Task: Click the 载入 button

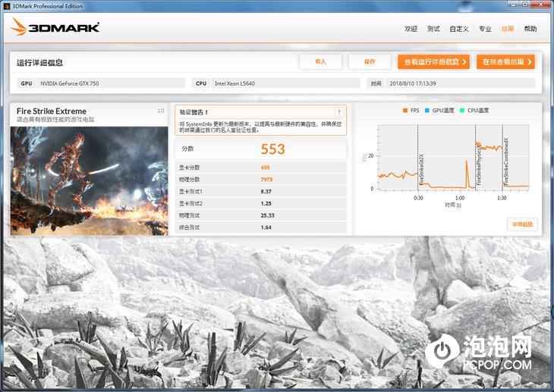Action: tap(320, 62)
